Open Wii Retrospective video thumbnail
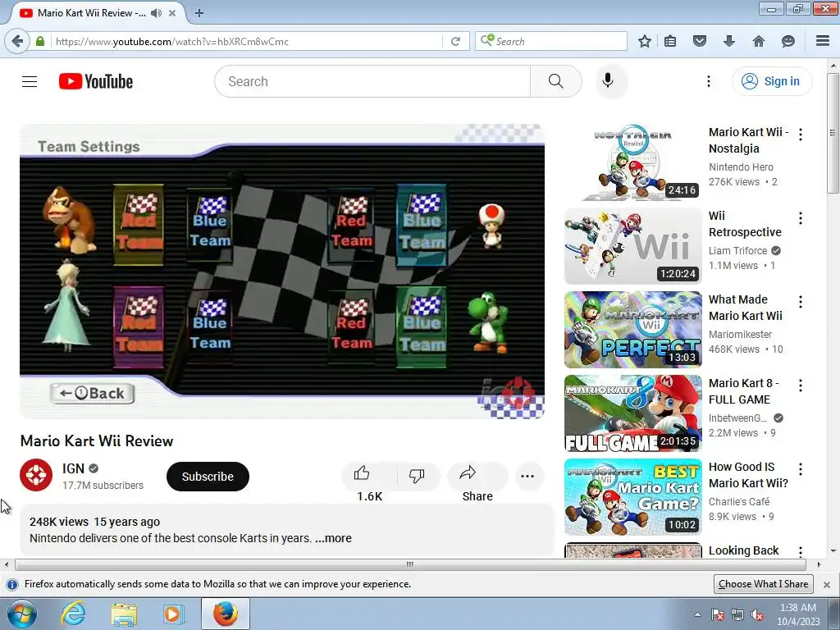The width and height of the screenshot is (840, 630). coord(632,246)
